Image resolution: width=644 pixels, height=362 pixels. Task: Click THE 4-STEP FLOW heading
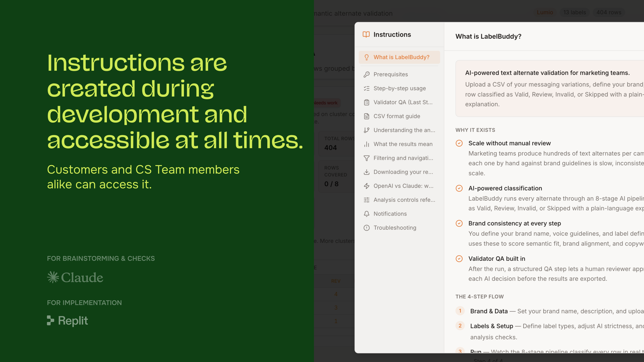coord(479,296)
